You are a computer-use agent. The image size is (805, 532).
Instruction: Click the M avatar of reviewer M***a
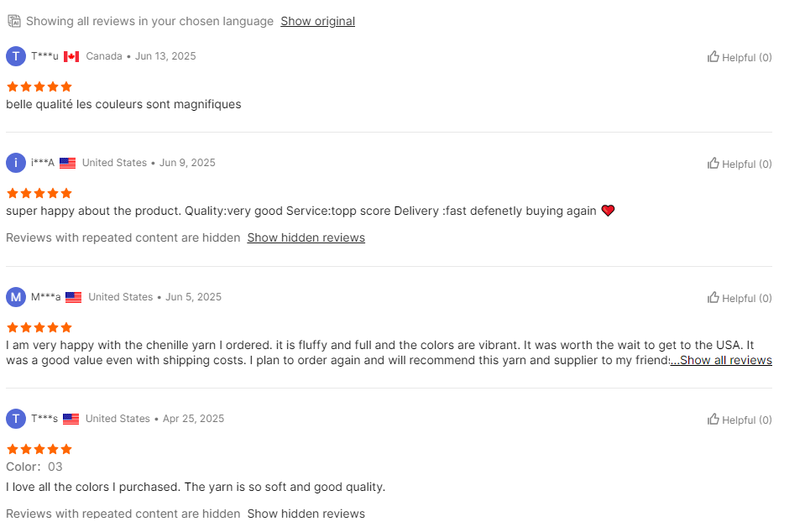[16, 297]
